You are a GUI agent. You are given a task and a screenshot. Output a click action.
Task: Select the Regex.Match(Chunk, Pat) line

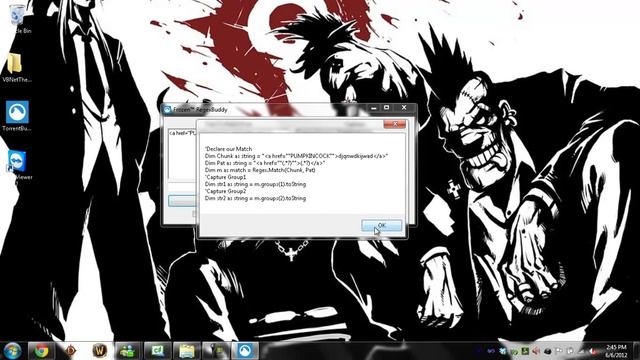click(260, 170)
